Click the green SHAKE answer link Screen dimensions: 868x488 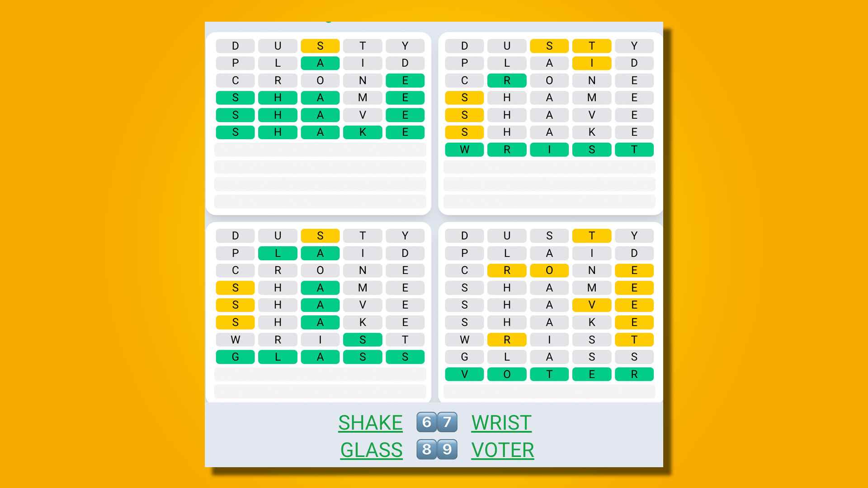click(371, 422)
